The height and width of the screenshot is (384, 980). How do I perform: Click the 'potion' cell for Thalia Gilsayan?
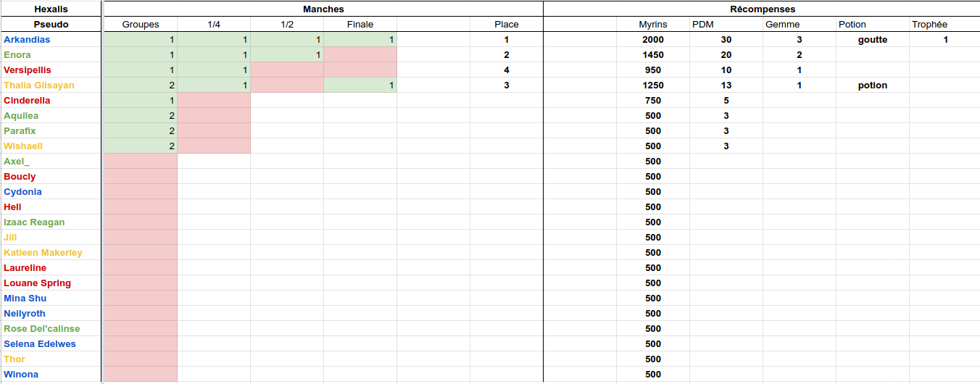(872, 85)
